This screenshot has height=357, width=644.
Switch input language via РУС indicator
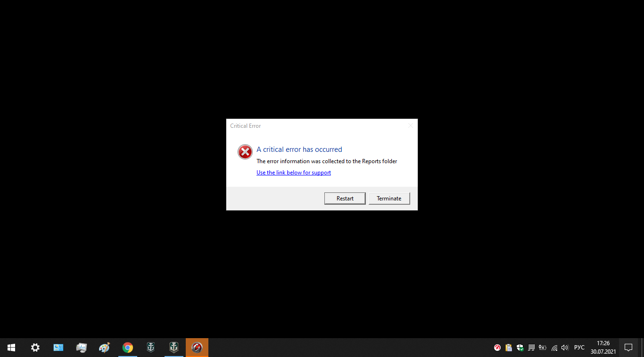click(x=579, y=348)
